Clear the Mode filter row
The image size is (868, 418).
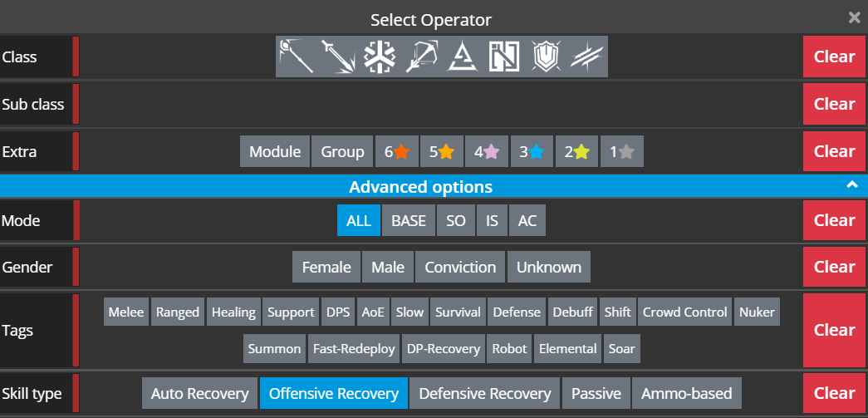pos(834,219)
